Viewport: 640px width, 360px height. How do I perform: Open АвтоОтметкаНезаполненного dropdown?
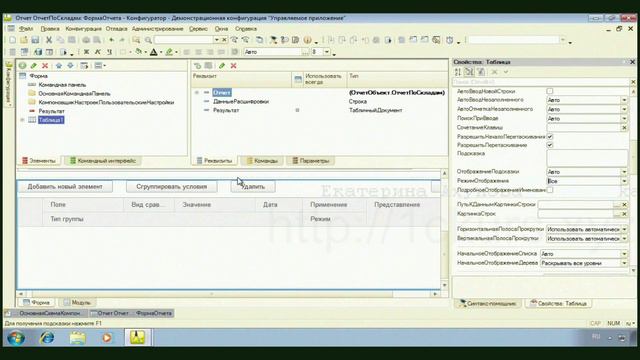(x=624, y=109)
